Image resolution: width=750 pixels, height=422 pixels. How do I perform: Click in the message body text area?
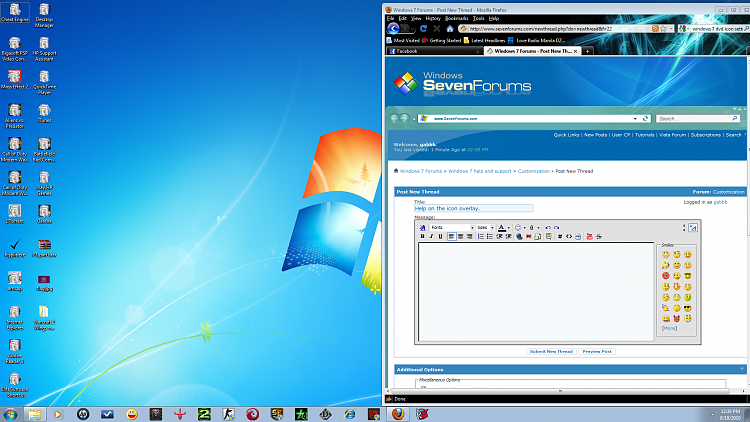(x=536, y=292)
